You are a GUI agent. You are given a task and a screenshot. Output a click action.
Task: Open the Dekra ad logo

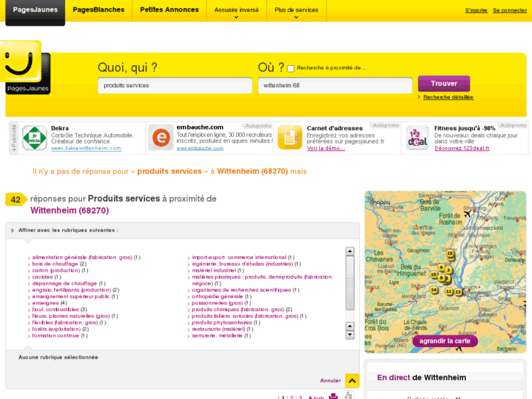coord(34,138)
